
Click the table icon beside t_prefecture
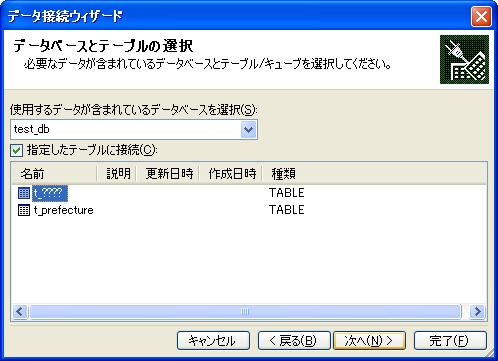[24, 210]
